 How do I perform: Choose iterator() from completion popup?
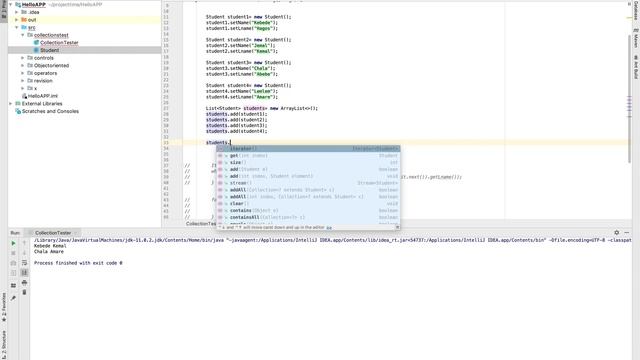coord(308,149)
